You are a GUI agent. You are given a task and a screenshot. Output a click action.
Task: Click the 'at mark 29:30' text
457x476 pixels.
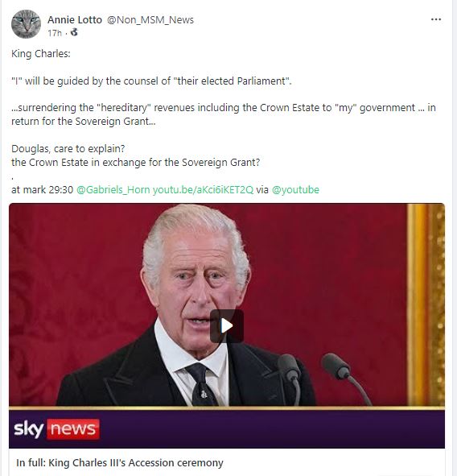[42, 190]
